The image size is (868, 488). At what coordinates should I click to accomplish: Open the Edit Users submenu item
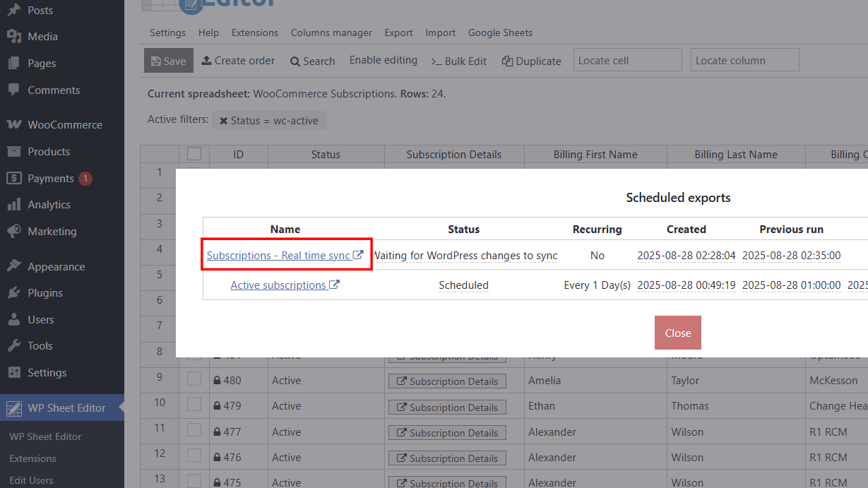(31, 480)
